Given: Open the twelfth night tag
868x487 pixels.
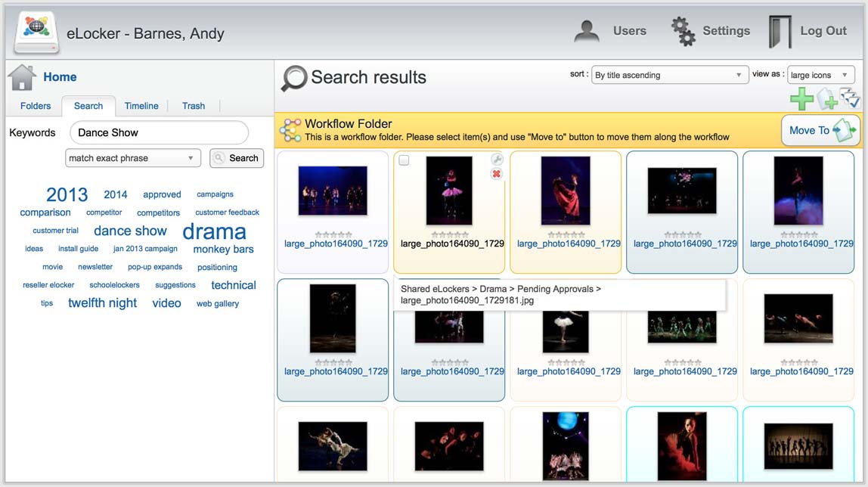Looking at the screenshot, I should [102, 303].
